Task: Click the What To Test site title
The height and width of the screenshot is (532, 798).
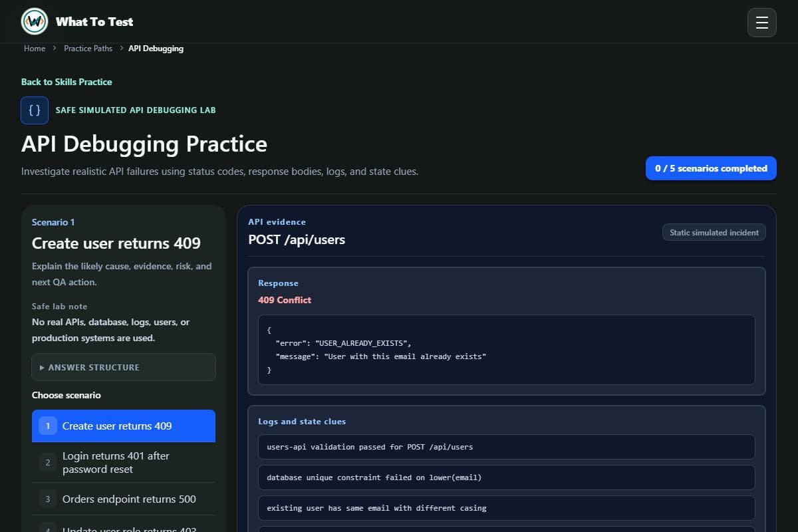Action: click(x=94, y=22)
